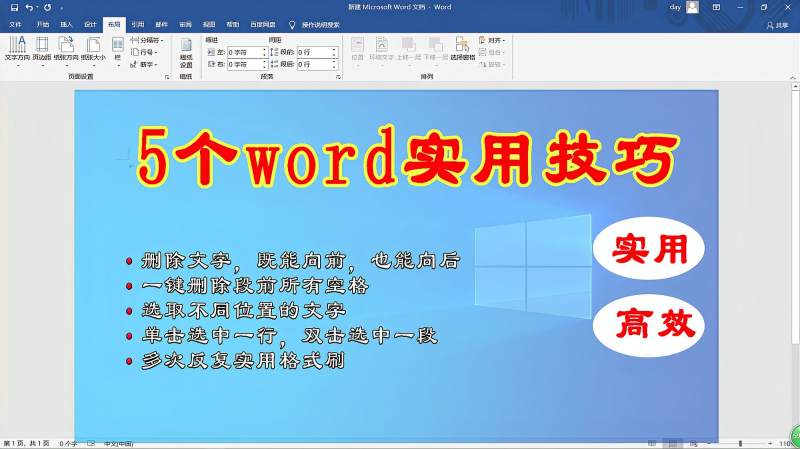Select the active 布局 Layout tab
This screenshot has height=449, width=800.
[x=114, y=24]
